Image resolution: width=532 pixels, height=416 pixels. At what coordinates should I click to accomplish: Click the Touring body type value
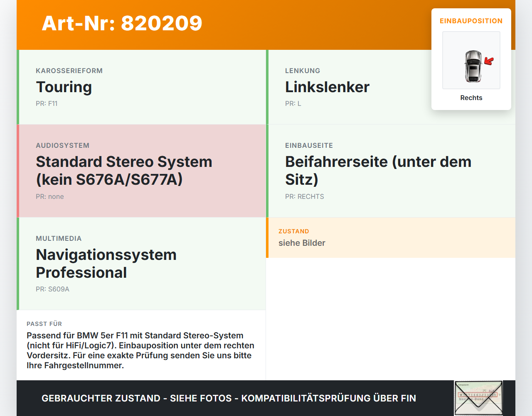(64, 87)
